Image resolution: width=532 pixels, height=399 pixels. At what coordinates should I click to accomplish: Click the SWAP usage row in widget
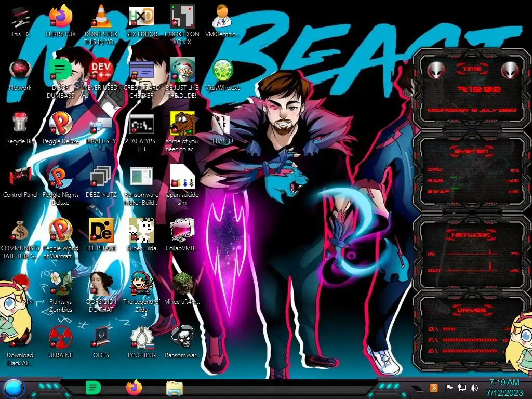(473, 192)
